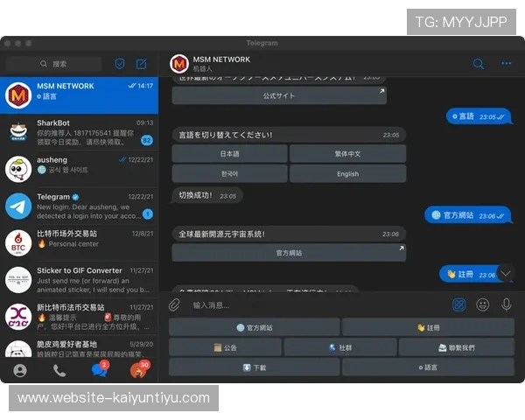Click BTC avatar of 比特币场外交易站
This screenshot has height=420, width=525.
tap(18, 243)
